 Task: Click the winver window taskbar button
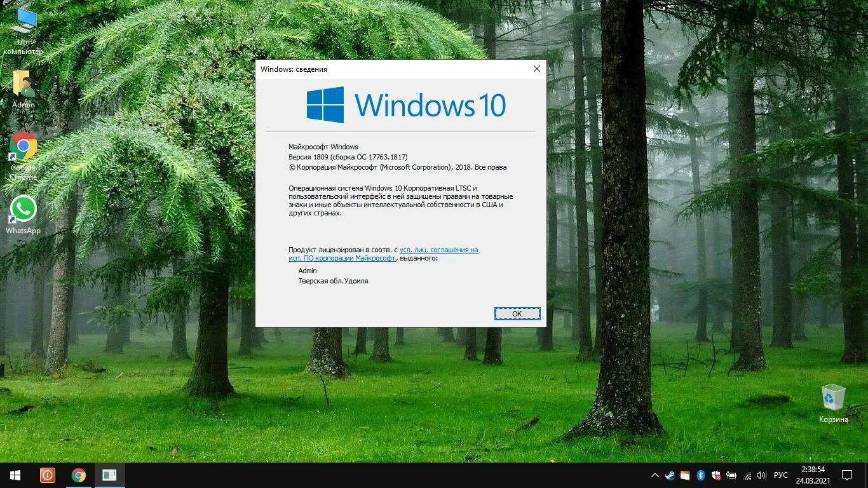click(109, 475)
